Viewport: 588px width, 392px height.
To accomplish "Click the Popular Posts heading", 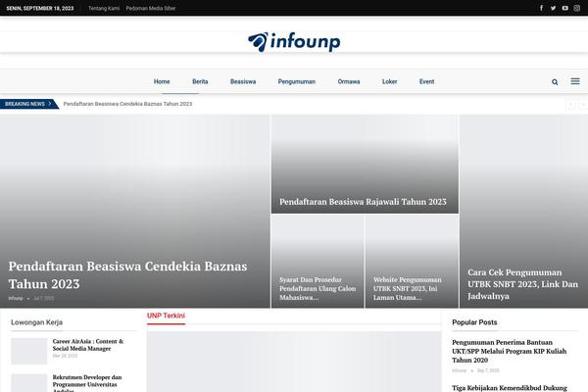I will pos(474,322).
